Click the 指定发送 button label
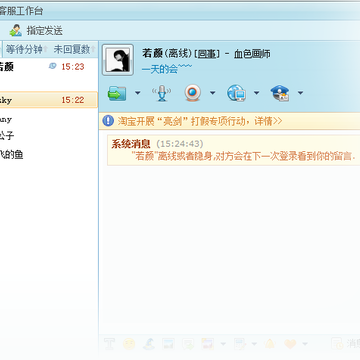Viewport: 360px width, 360px height. point(45,31)
